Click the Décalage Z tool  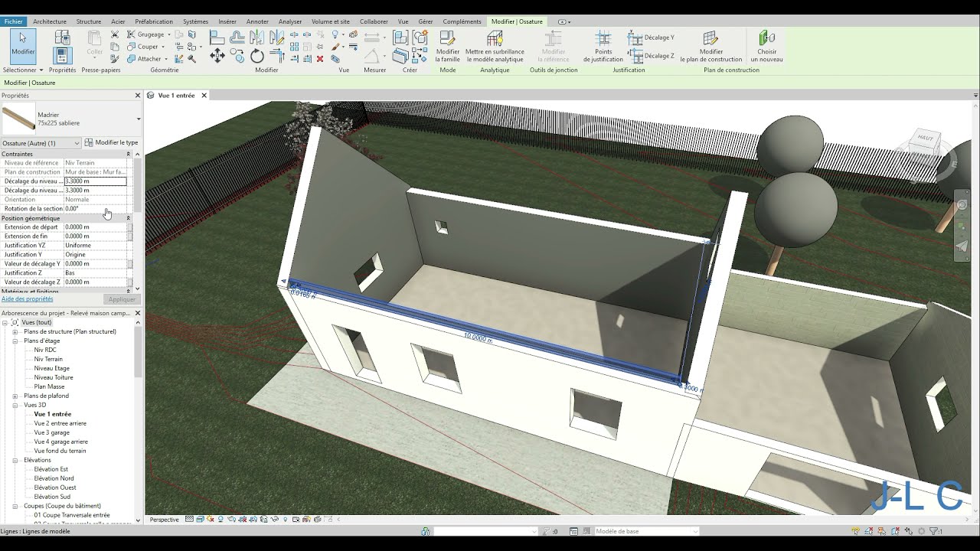tap(651, 55)
